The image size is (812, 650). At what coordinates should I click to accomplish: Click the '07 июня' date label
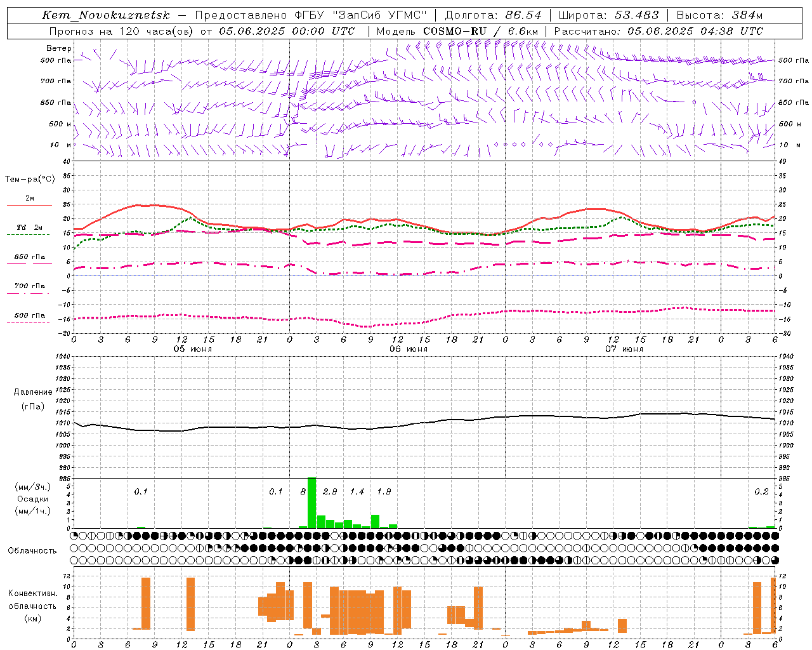(624, 349)
